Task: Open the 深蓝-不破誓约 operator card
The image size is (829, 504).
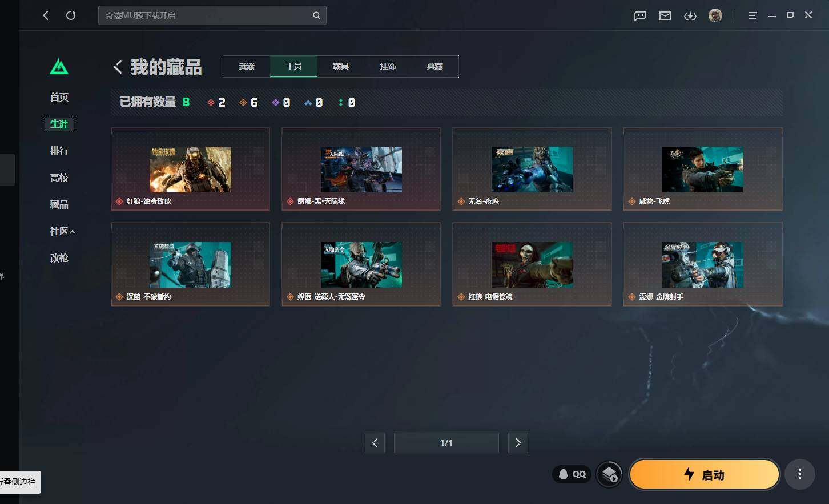Action: coord(190,264)
